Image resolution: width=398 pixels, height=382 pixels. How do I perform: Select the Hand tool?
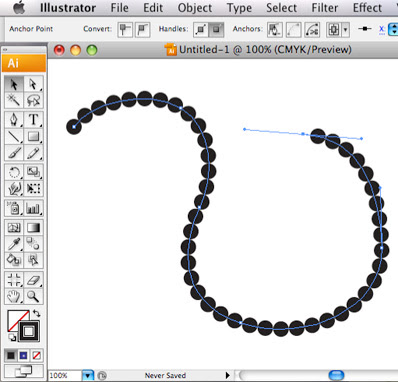click(x=14, y=296)
